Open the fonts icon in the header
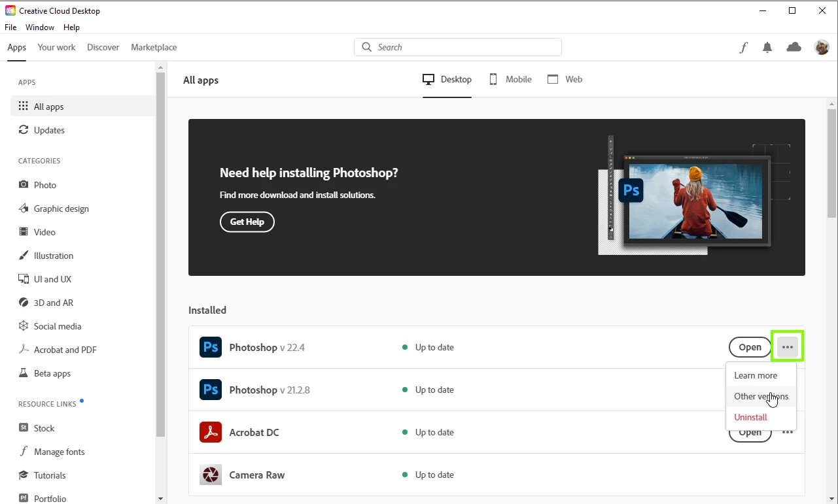 (743, 47)
